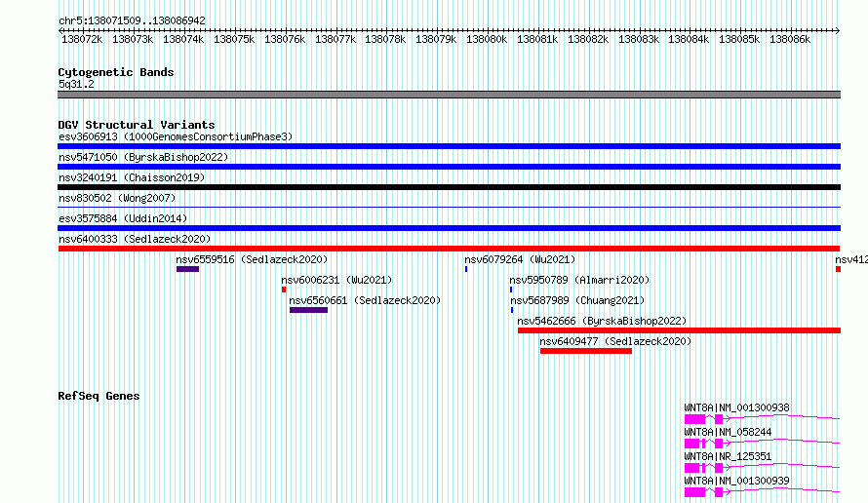The image size is (868, 503).
Task: Click the magenta gene glyph for NM_058244
Action: [763, 444]
